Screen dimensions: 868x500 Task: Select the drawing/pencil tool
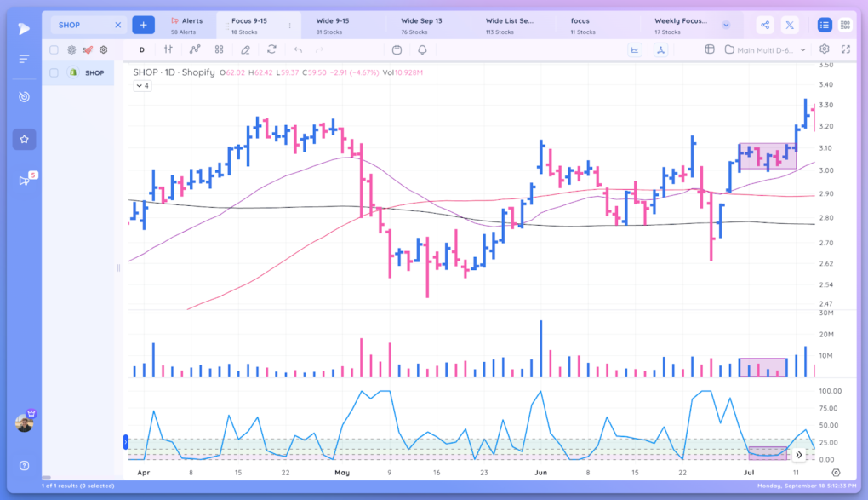pyautogui.click(x=246, y=49)
